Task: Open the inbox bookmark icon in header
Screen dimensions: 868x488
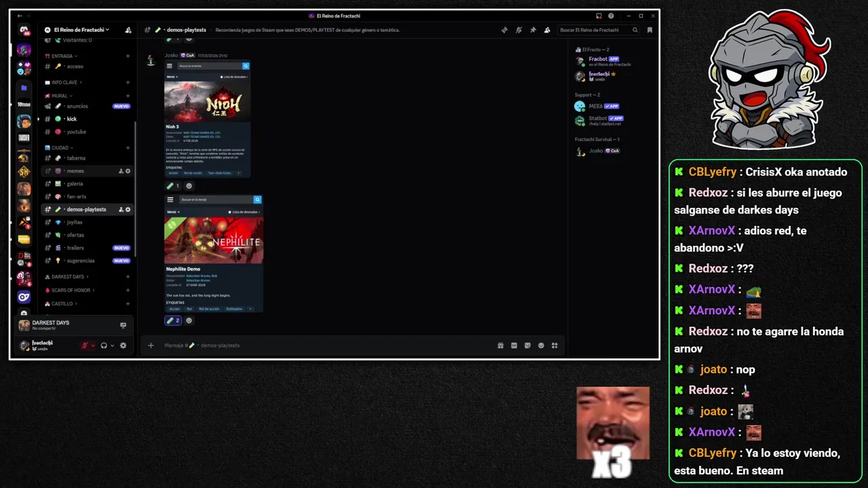Action: [x=650, y=30]
